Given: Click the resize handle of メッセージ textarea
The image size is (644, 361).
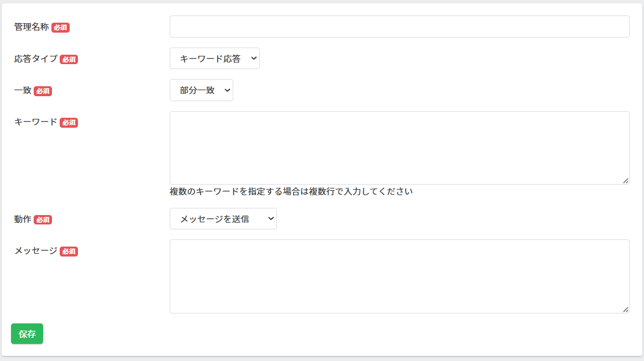Looking at the screenshot, I should tap(625, 309).
